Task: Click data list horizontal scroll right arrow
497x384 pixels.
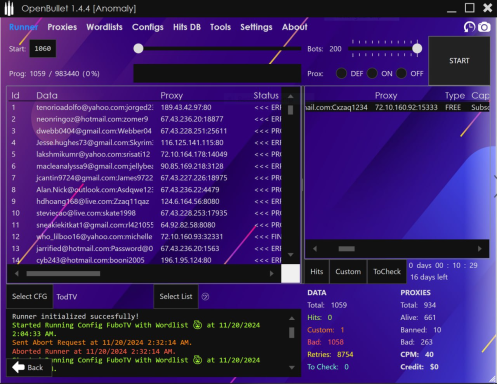Action: pyautogui.click(x=272, y=274)
